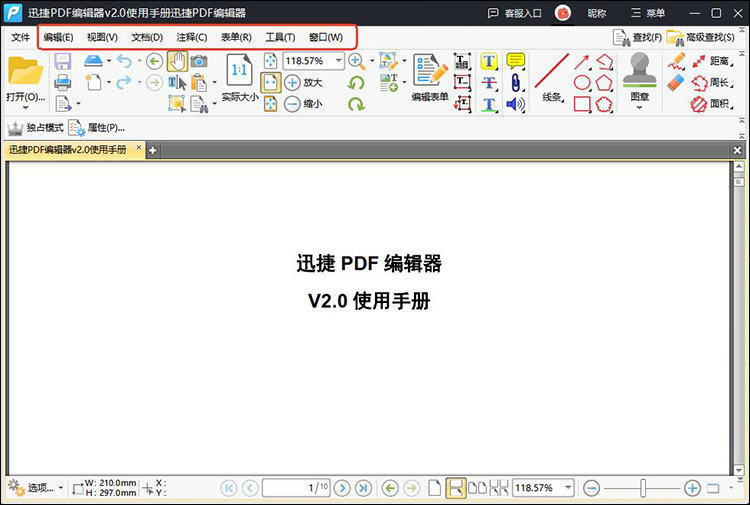Click the scanner icon
This screenshot has width=750, height=505.
point(93,61)
